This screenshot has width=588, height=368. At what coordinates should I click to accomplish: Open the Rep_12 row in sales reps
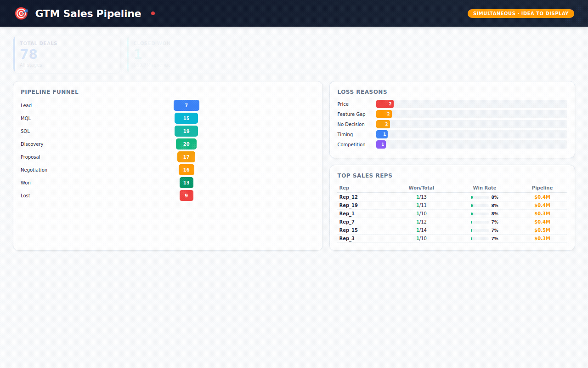[348, 197]
